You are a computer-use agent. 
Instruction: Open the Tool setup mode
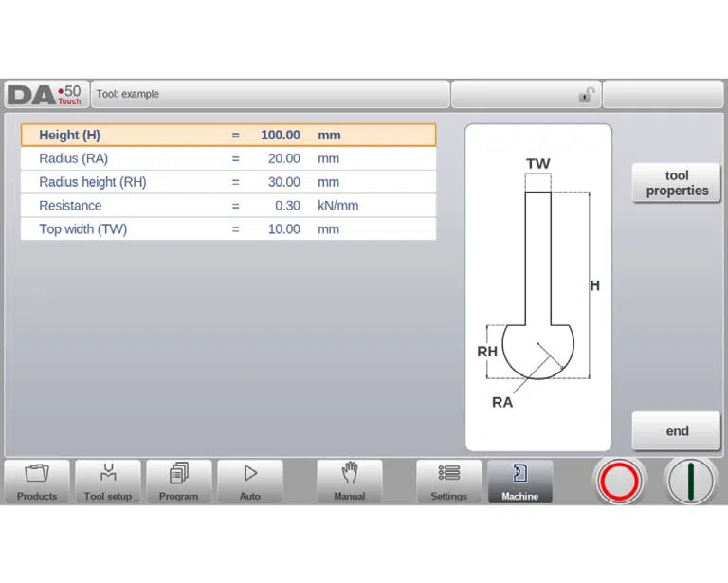[108, 482]
